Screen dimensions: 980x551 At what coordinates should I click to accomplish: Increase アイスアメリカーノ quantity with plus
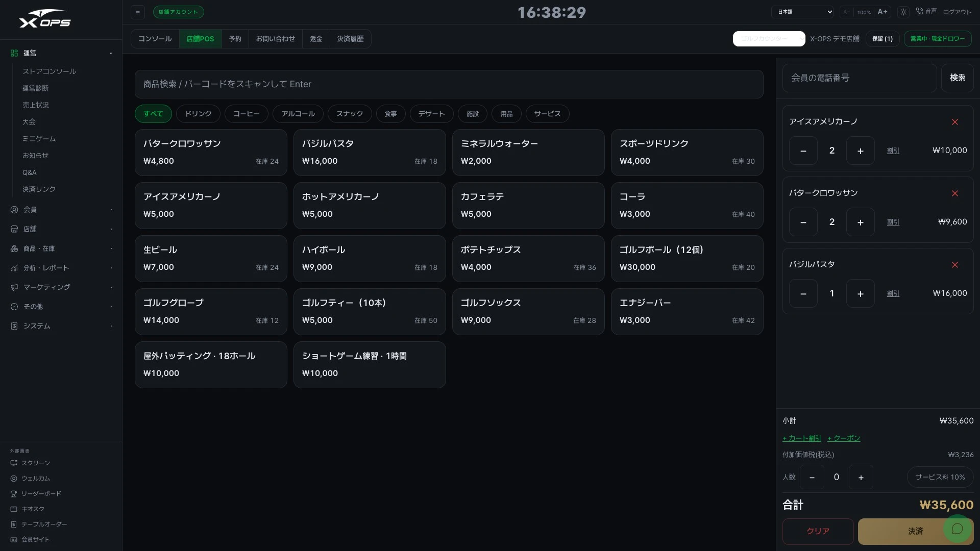[x=860, y=151]
